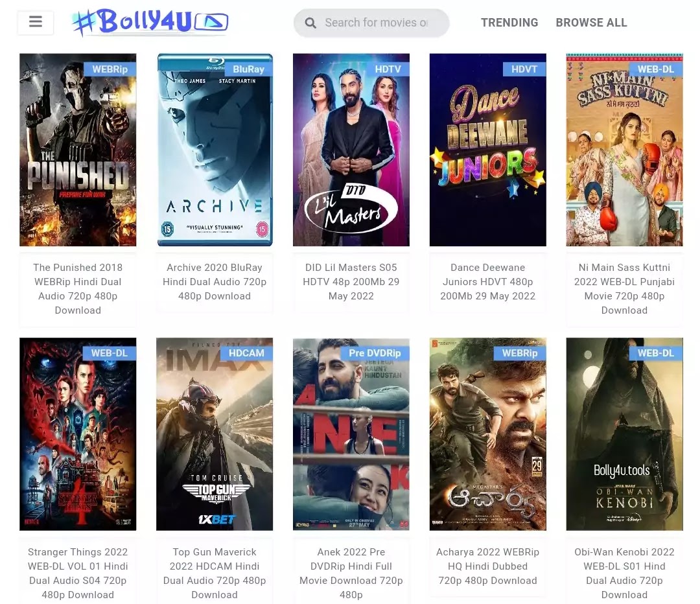Click Stranger Things 2022 WEB-DL title link
This screenshot has width=700, height=604.
click(78, 573)
